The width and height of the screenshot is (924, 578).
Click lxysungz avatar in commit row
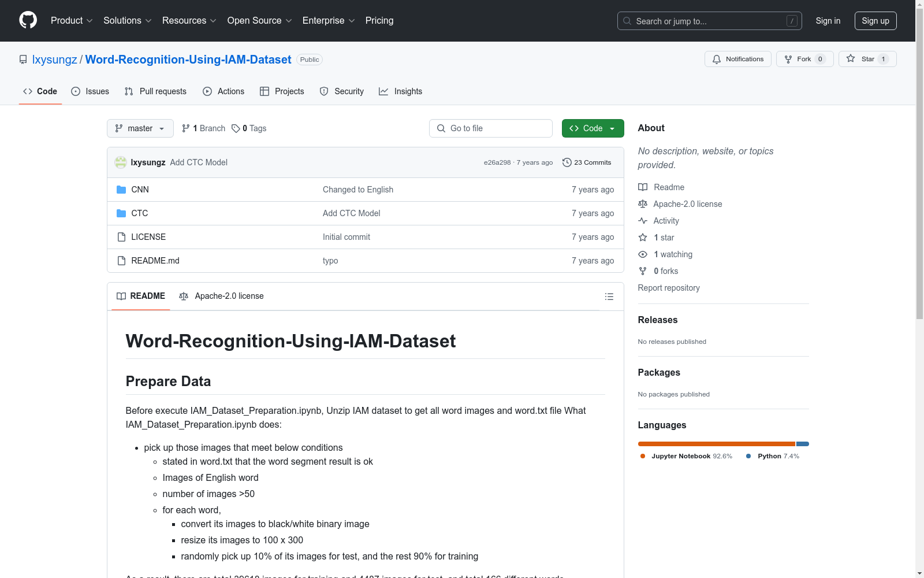[121, 162]
